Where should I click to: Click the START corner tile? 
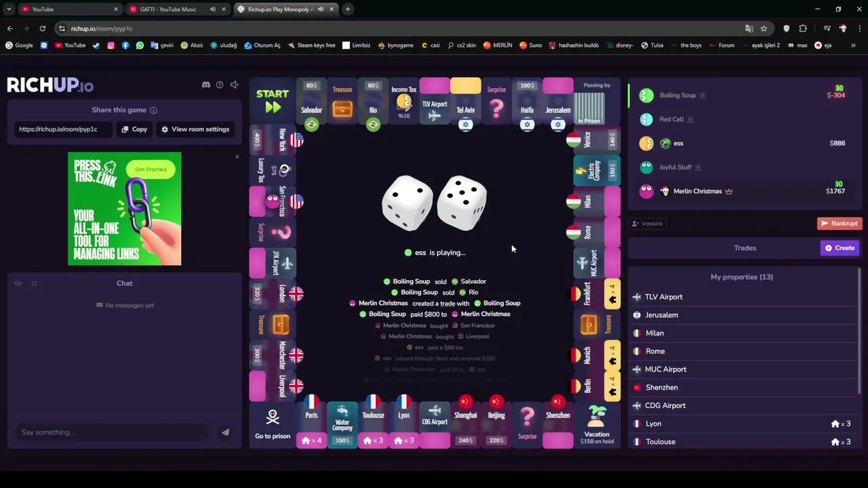pos(273,101)
